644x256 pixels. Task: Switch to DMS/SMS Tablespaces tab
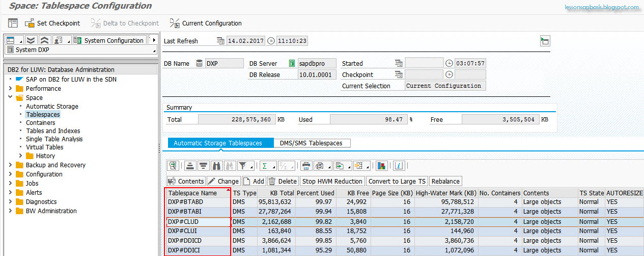(312, 143)
